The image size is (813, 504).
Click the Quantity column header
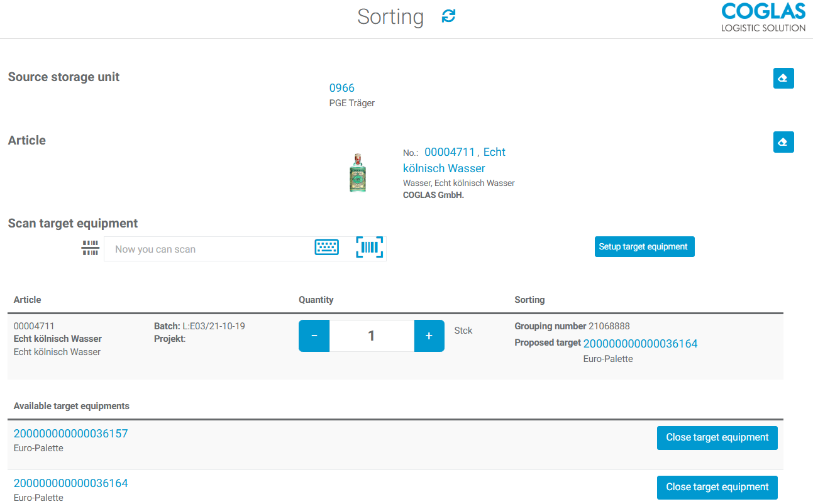(x=316, y=300)
